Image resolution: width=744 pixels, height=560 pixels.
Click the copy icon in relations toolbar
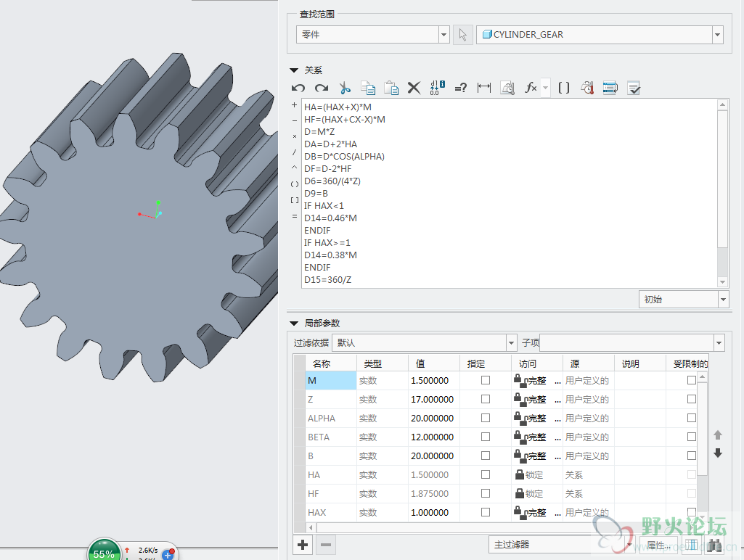(x=368, y=88)
